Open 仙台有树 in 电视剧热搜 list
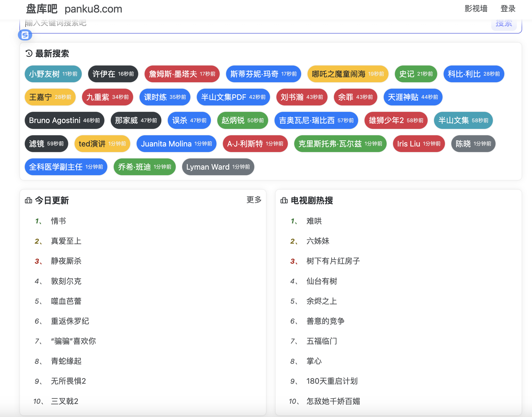The height and width of the screenshot is (417, 532). point(322,281)
